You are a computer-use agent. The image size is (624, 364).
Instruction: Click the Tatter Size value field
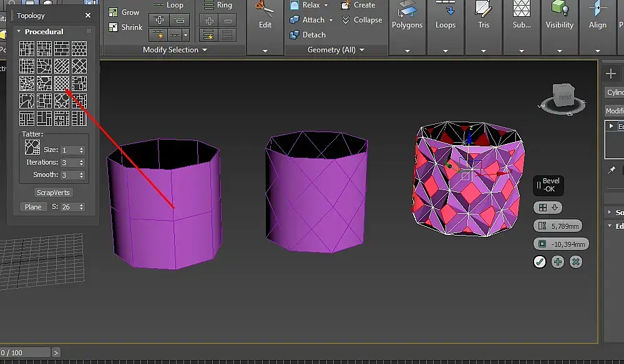coord(69,150)
